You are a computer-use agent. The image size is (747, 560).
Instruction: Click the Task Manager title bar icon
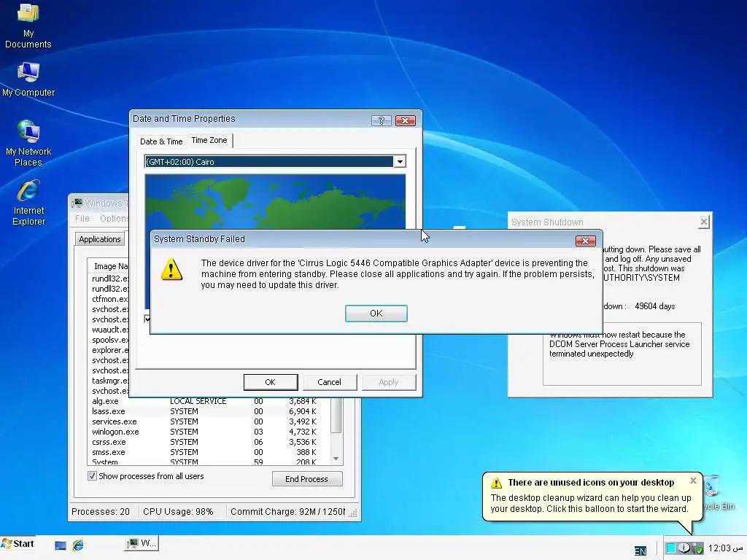77,203
